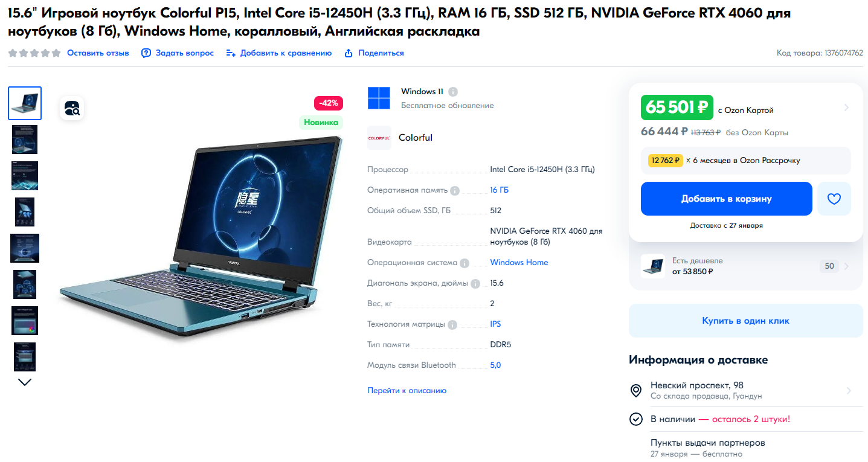The width and height of the screenshot is (868, 462).
Task: Click info icon beside Диагональ экрана
Action: 475,284
